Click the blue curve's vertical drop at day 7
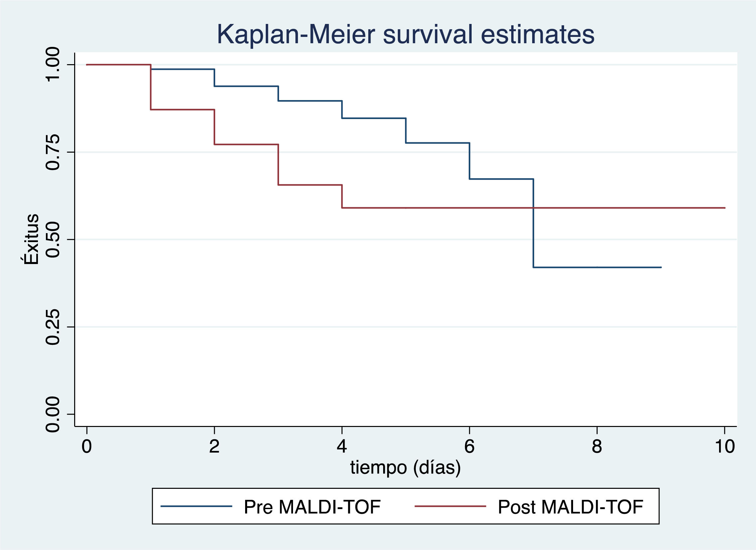The height and width of the screenshot is (550, 756). (533, 233)
